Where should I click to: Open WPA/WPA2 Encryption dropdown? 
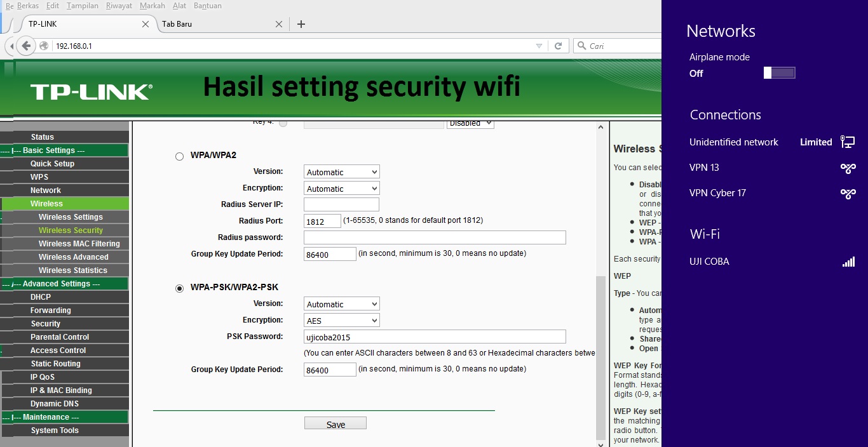[x=341, y=189]
